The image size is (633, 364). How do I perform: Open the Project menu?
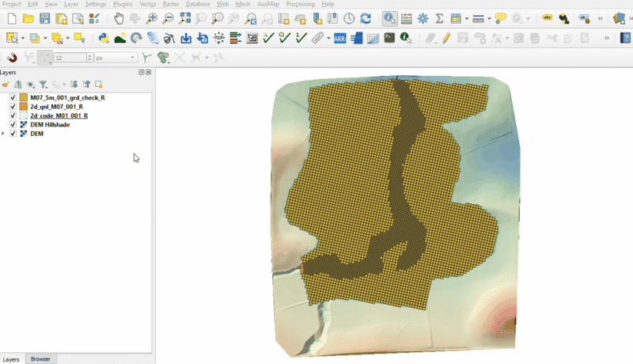point(11,4)
